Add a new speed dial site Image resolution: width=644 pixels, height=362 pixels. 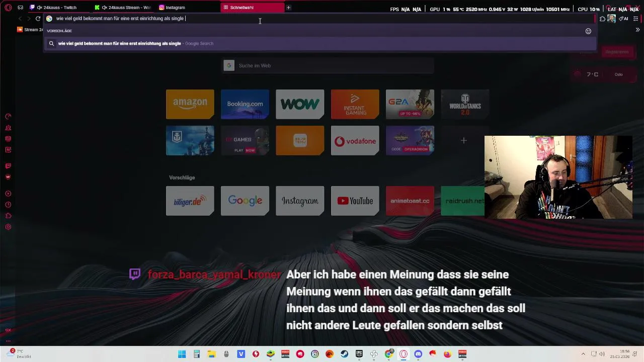464,141
